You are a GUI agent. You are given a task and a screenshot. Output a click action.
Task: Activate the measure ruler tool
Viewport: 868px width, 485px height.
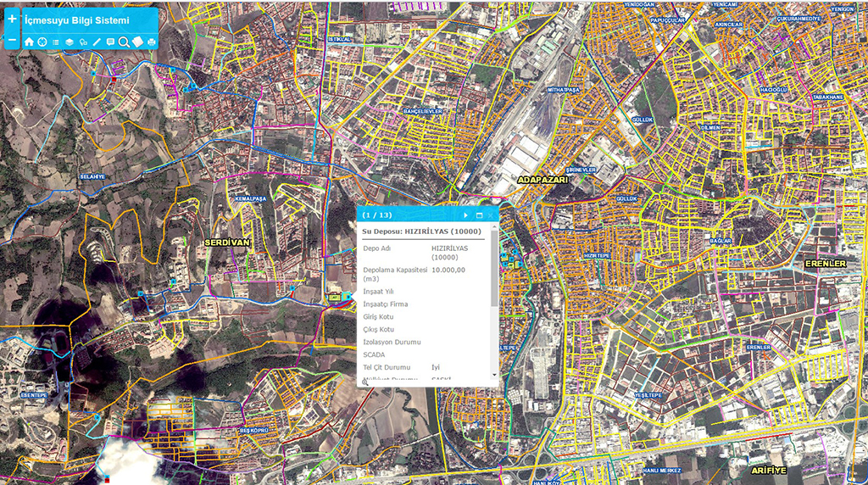97,42
